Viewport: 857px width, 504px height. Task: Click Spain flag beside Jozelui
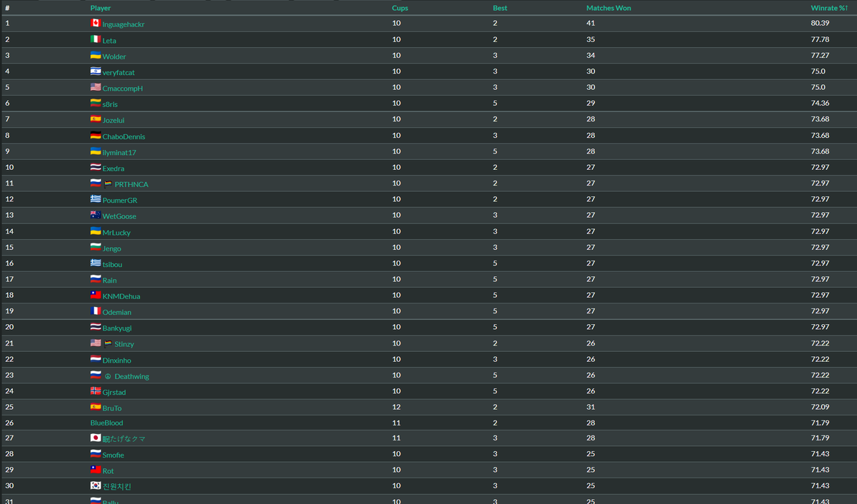[x=96, y=119]
